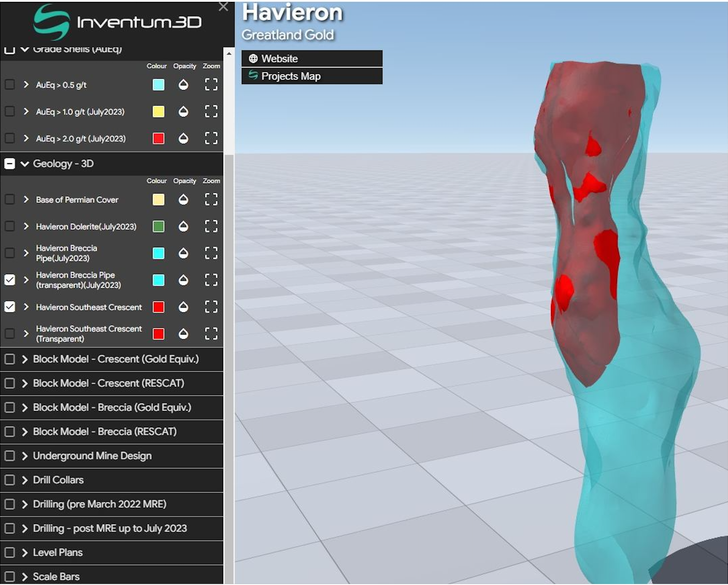
Task: Adjust opacity of Base of Permian Cover
Action: (183, 200)
